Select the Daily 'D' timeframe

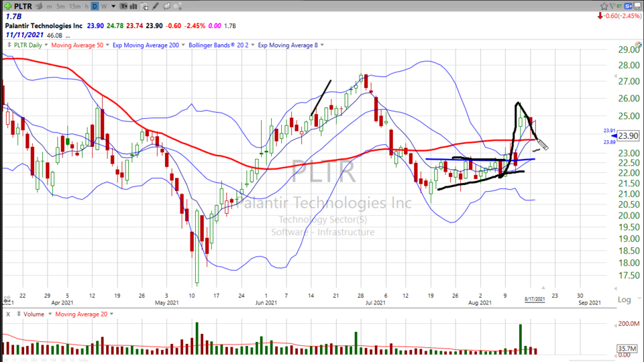tap(95, 6)
